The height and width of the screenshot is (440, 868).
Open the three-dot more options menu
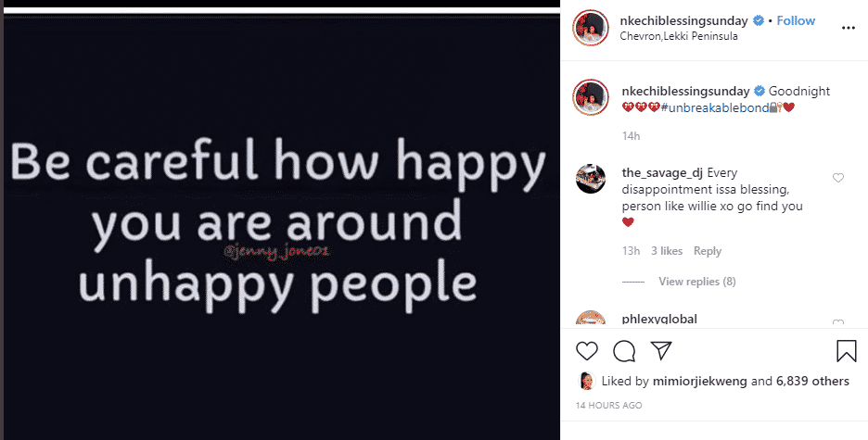[847, 28]
